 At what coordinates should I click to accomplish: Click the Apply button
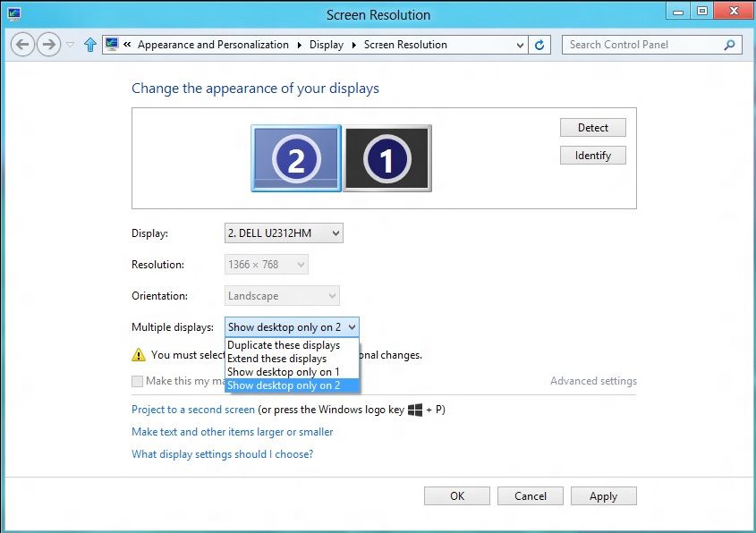pos(604,496)
